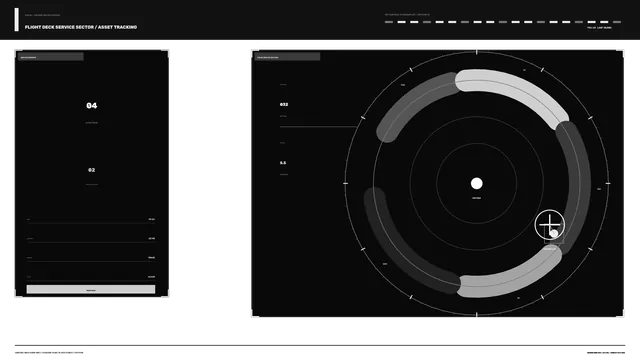Click the "02" readout in the left panel
The image size is (640, 360).
pos(91,170)
